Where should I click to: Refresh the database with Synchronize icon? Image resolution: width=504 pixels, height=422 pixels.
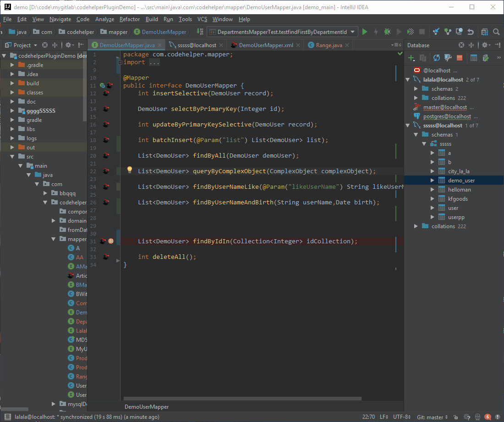(436, 58)
